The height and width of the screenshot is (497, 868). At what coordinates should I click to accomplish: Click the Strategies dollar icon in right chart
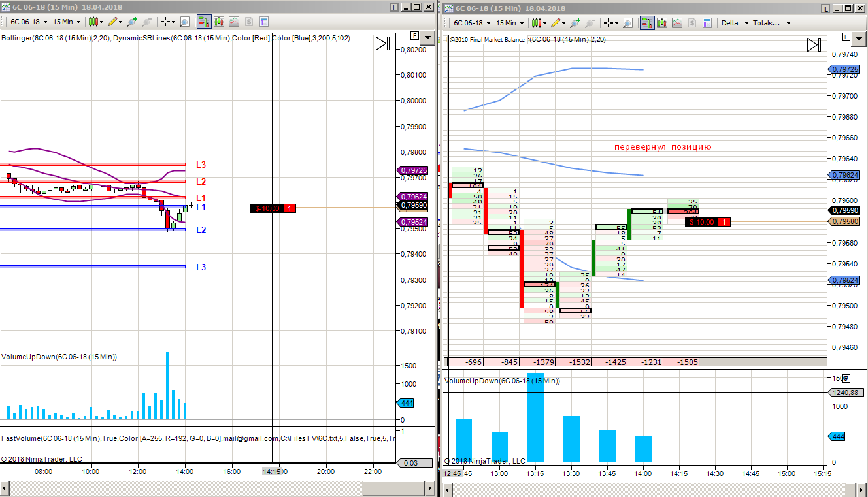(692, 23)
